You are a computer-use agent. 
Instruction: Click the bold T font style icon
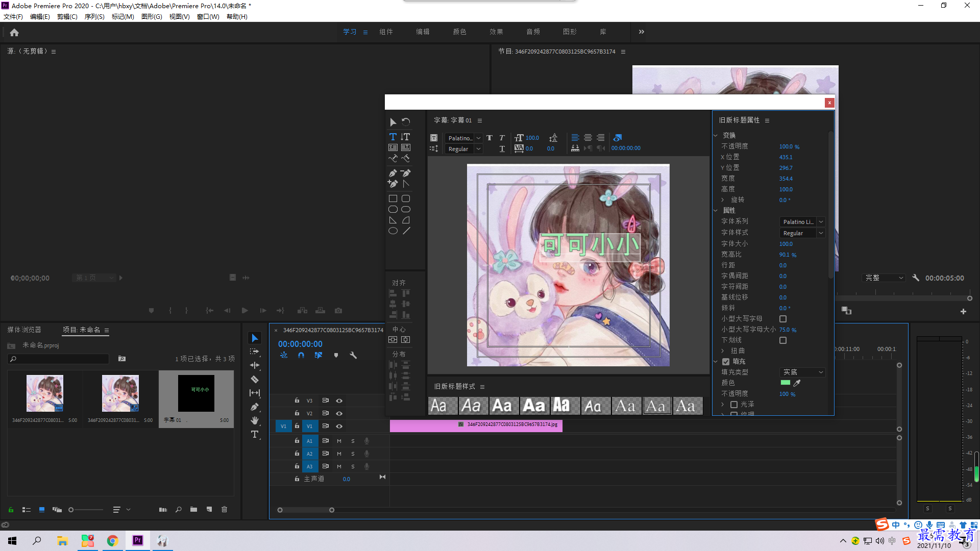(x=489, y=138)
